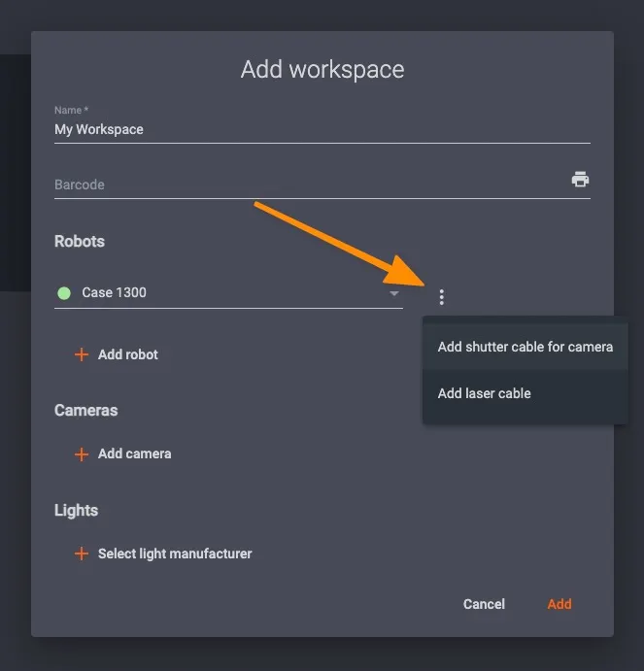Open the three-dot menu beside Case 1300

pyautogui.click(x=441, y=296)
